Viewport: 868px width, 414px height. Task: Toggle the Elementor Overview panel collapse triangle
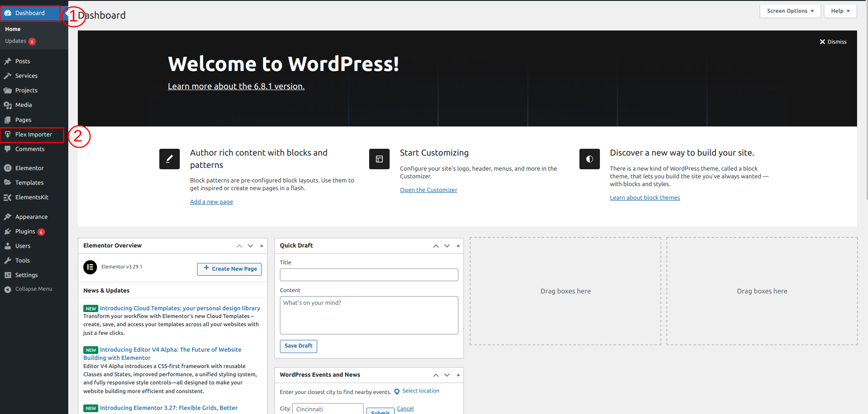262,246
